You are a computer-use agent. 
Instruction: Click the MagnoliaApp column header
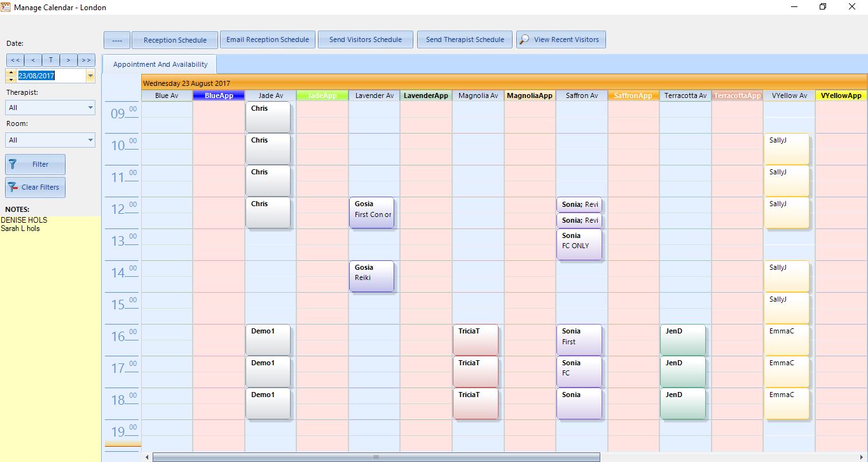click(x=530, y=96)
